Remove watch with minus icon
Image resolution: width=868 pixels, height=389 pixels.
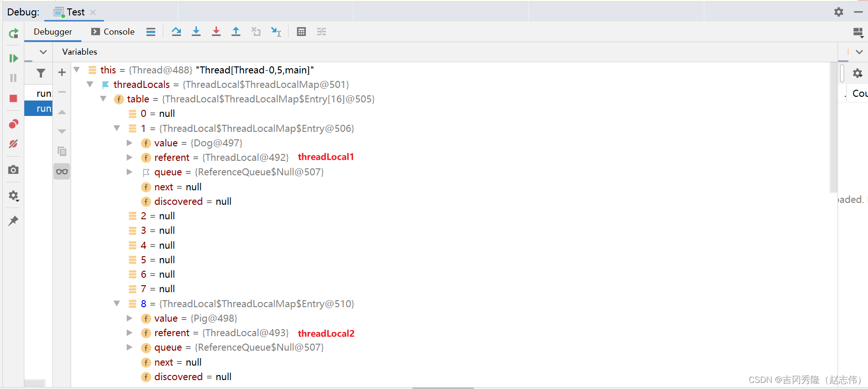pos(62,92)
